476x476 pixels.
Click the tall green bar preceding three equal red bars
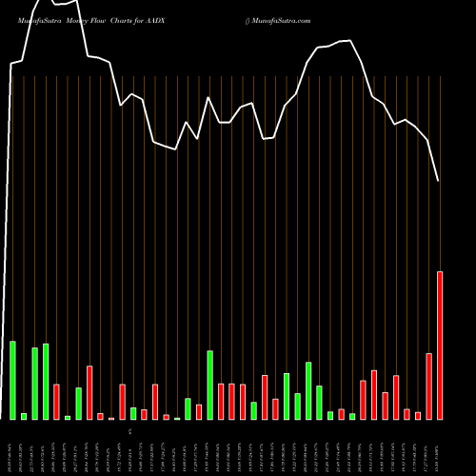click(209, 386)
